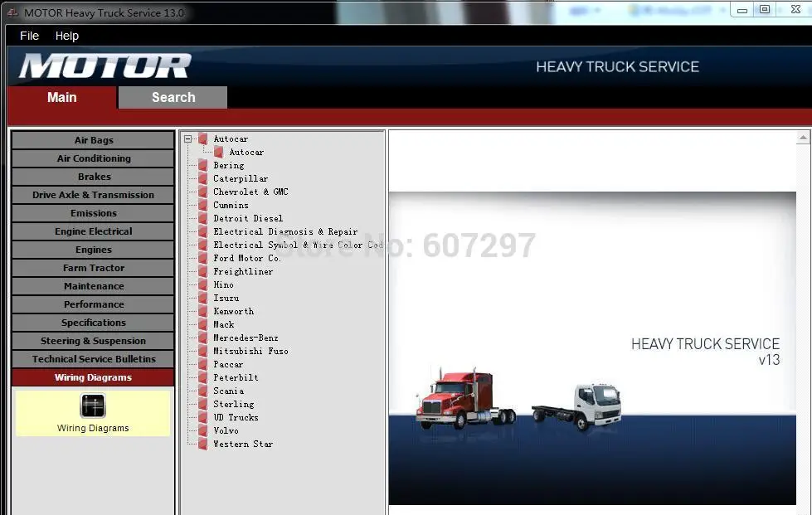
Task: Click the book icon next to Hino
Action: coord(203,284)
